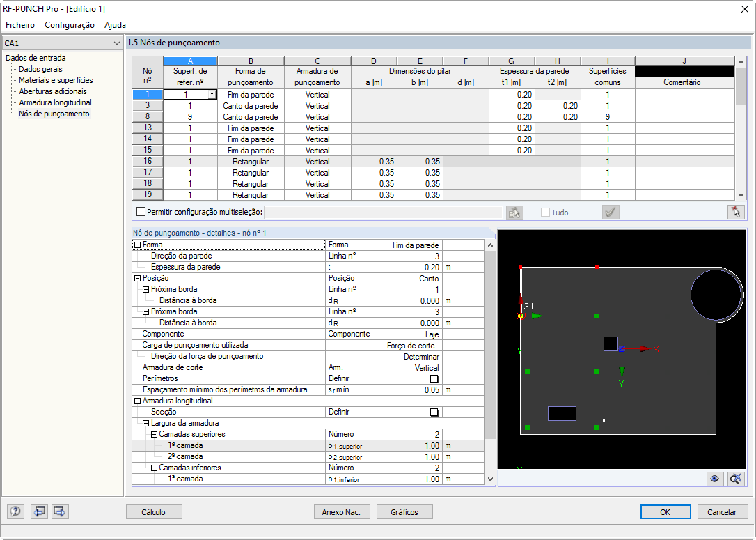Collapse the Largura da armadura node
Screen dimensions: 756x540
click(145, 423)
